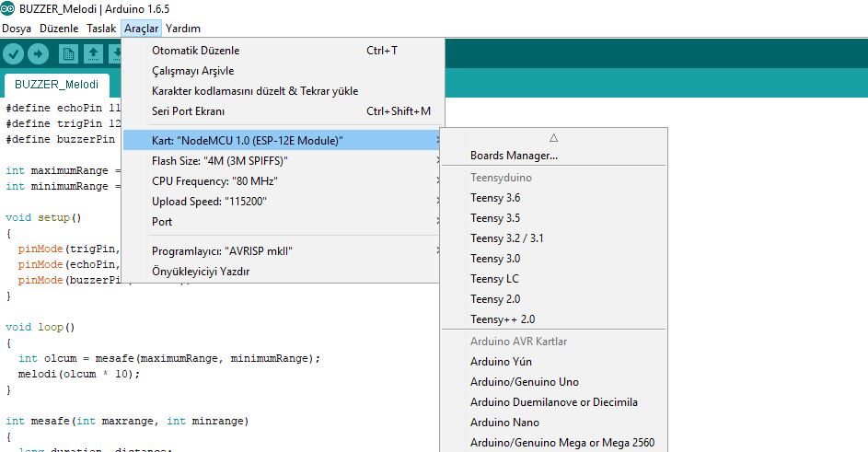Click the New sketch document icon
This screenshot has width=868, height=452.
[x=68, y=54]
